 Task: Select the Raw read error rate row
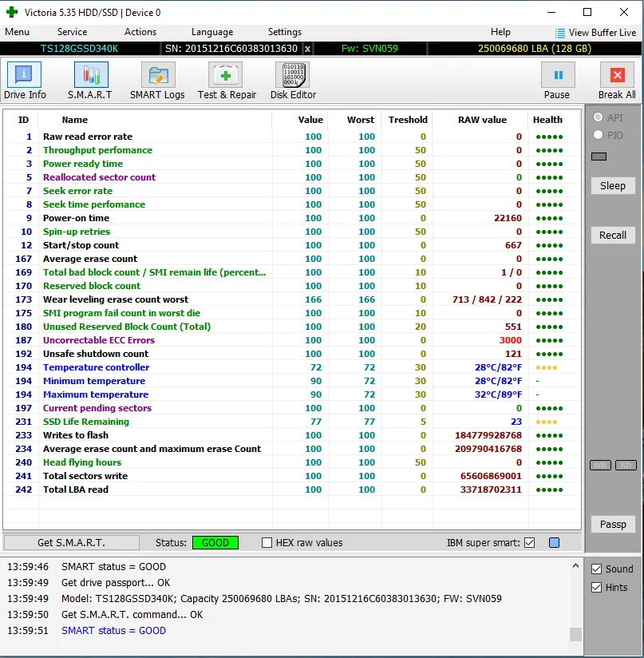click(x=292, y=137)
